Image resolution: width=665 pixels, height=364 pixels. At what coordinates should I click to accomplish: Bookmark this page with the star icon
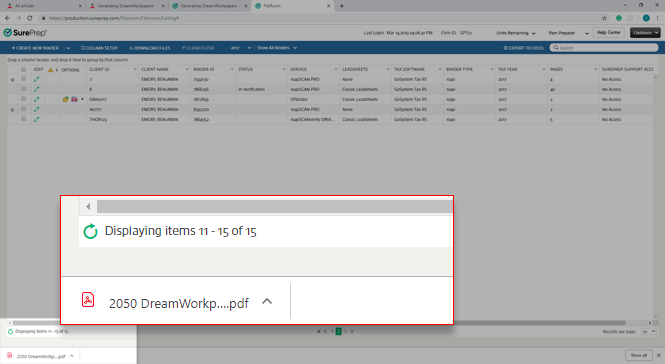click(x=604, y=18)
